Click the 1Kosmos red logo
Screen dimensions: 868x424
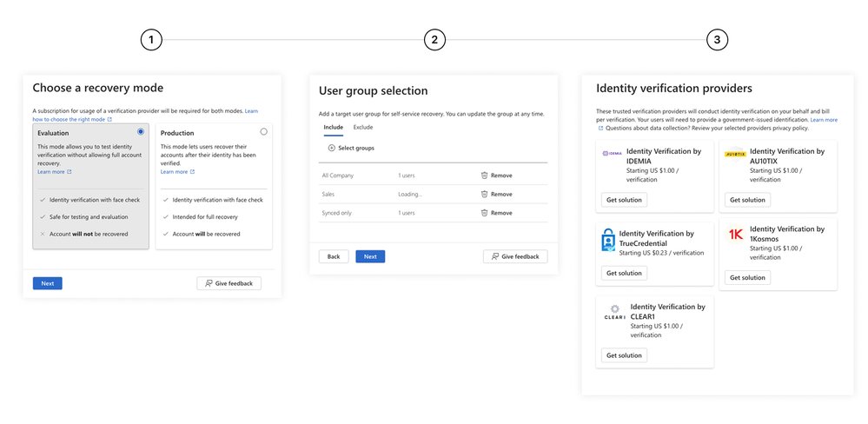736,235
